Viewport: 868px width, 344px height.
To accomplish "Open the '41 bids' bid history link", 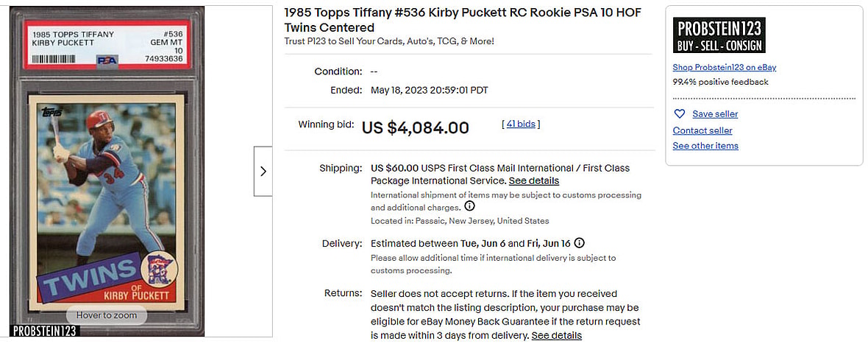I will 521,124.
